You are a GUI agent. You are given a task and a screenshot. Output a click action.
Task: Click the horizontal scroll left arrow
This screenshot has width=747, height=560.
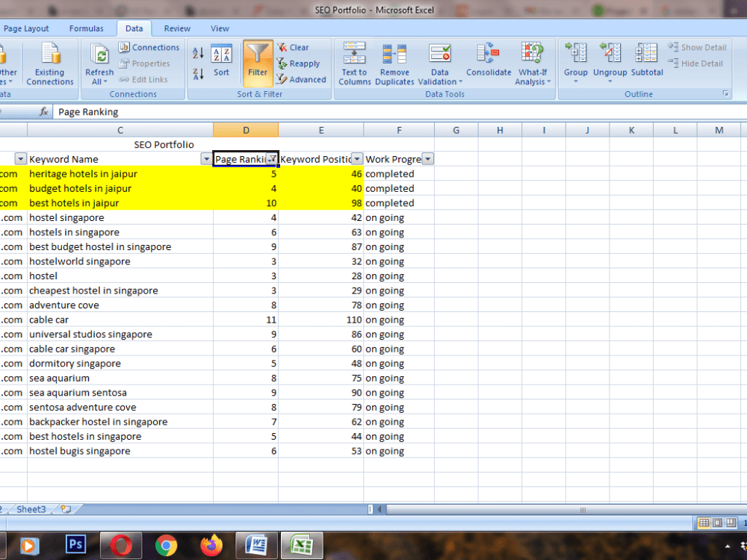(x=379, y=509)
